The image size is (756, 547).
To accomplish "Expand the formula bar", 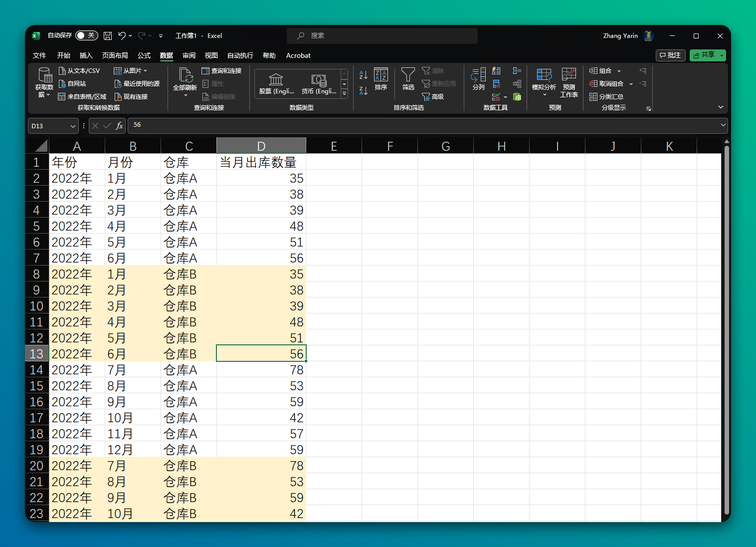I will pos(723,125).
